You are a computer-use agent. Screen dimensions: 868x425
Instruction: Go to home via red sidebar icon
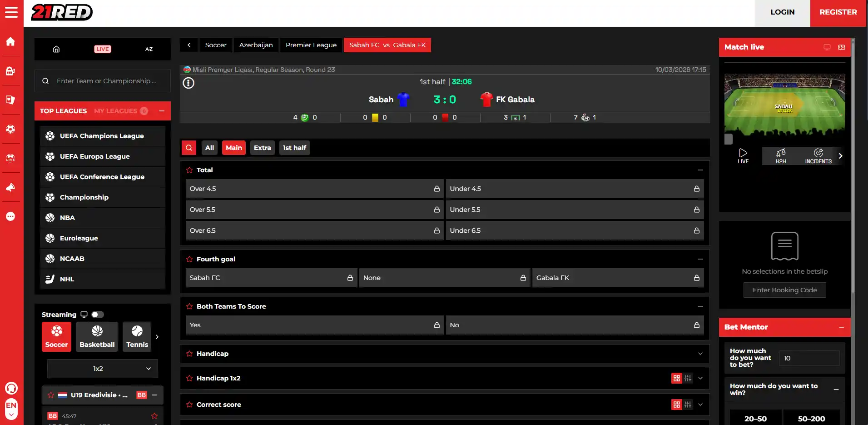click(x=10, y=42)
